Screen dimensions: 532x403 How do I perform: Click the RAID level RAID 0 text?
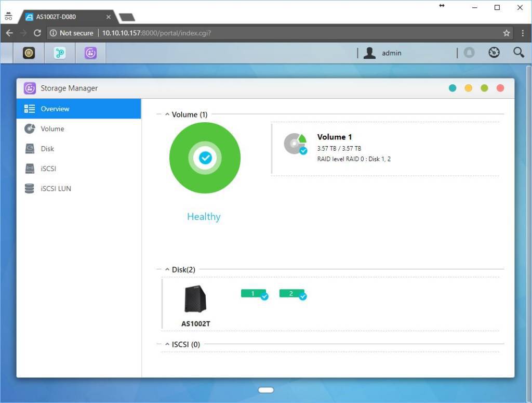[354, 159]
